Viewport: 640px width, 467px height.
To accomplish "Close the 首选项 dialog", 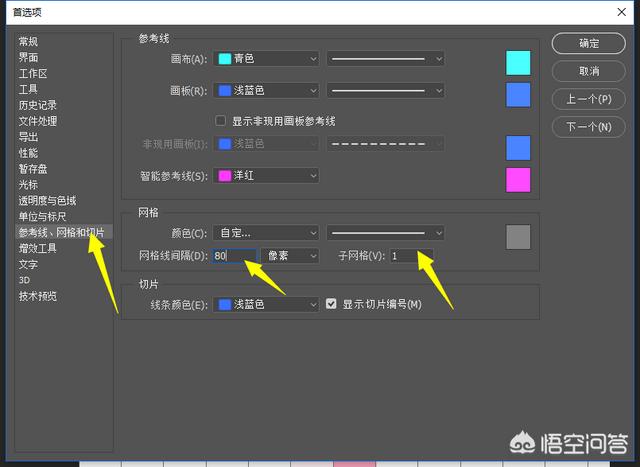I will coord(622,12).
